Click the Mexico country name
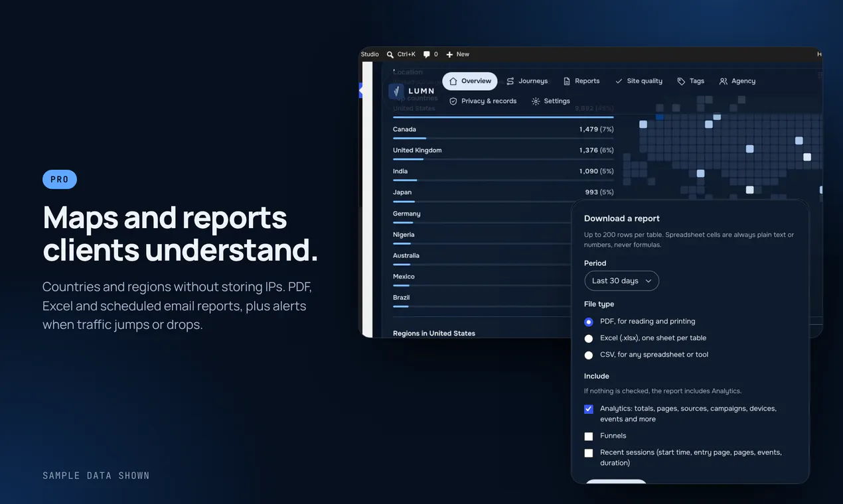This screenshot has width=843, height=504. pos(404,277)
